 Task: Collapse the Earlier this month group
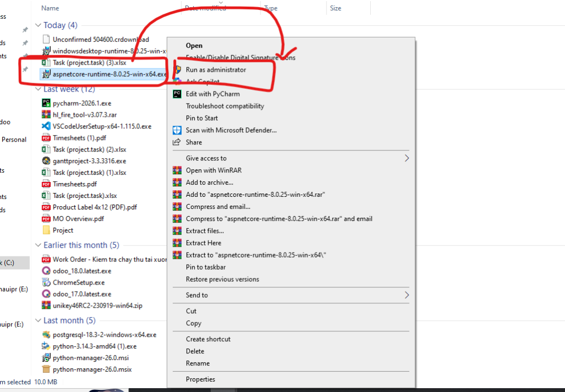pyautogui.click(x=38, y=245)
